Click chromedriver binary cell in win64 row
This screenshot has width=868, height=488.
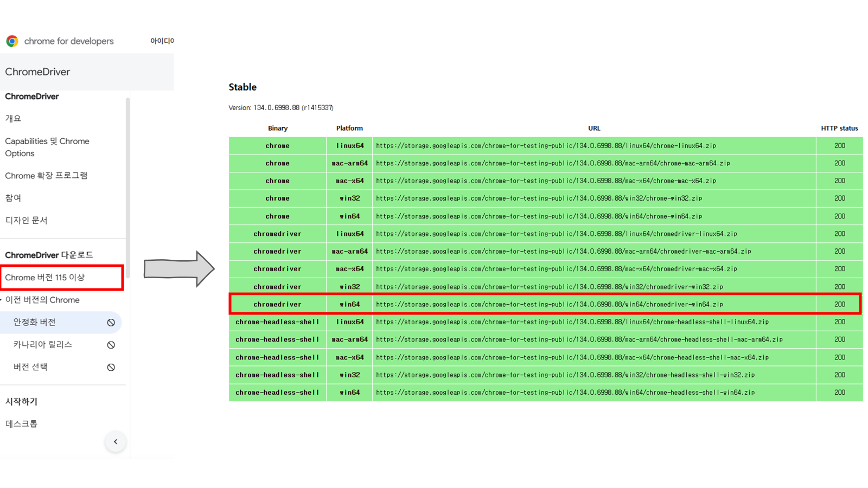pyautogui.click(x=277, y=305)
